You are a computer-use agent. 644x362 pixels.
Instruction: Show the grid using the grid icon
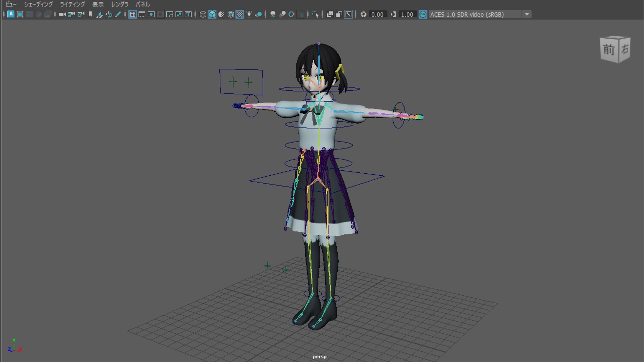[x=132, y=14]
